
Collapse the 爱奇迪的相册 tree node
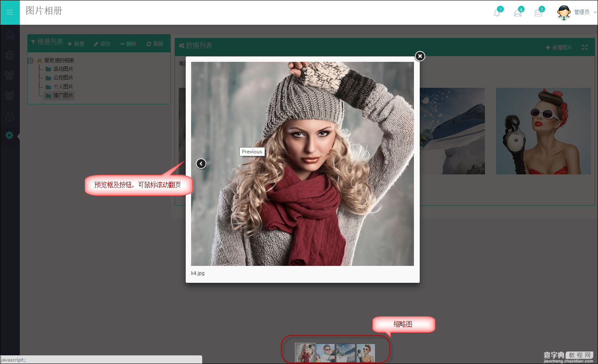coord(30,61)
